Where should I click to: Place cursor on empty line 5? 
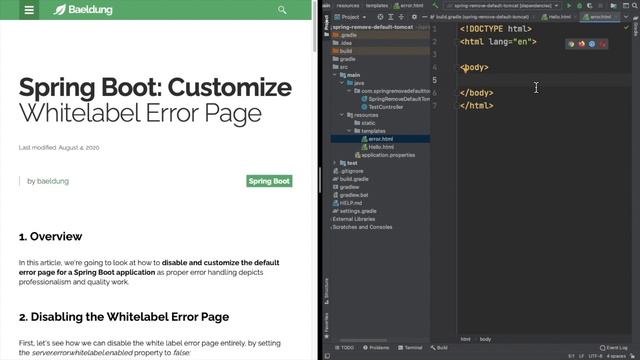tap(543, 80)
